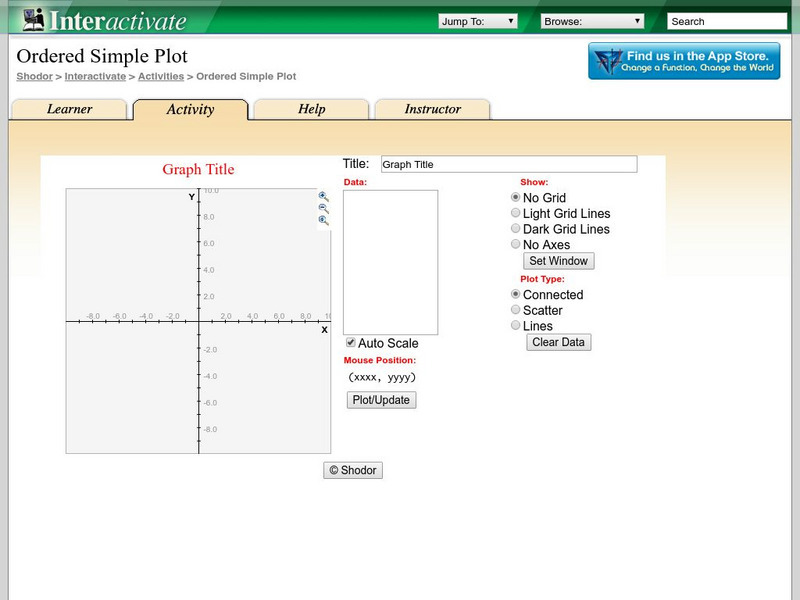Click the zoom in magnifier icon
Image resolution: width=800 pixels, height=600 pixels.
click(323, 197)
